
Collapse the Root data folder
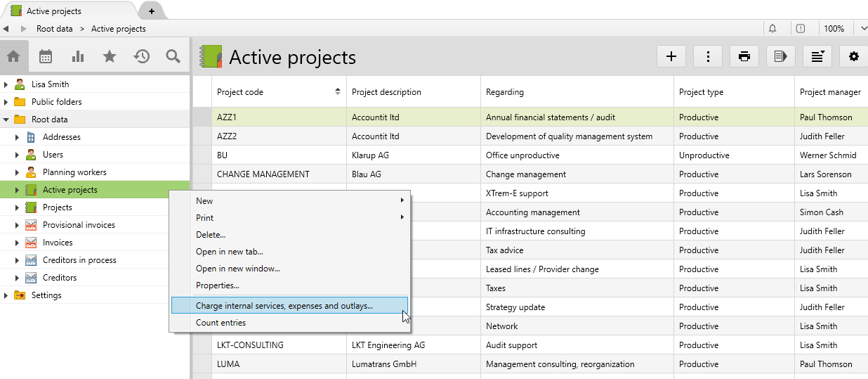[x=6, y=120]
